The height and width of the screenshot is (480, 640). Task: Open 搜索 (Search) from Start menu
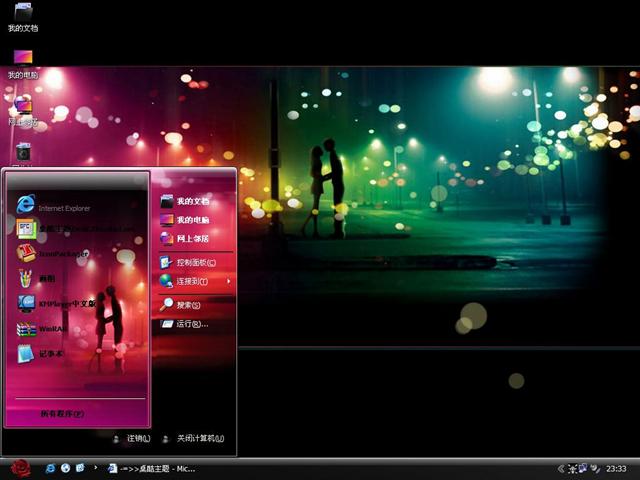pos(188,305)
